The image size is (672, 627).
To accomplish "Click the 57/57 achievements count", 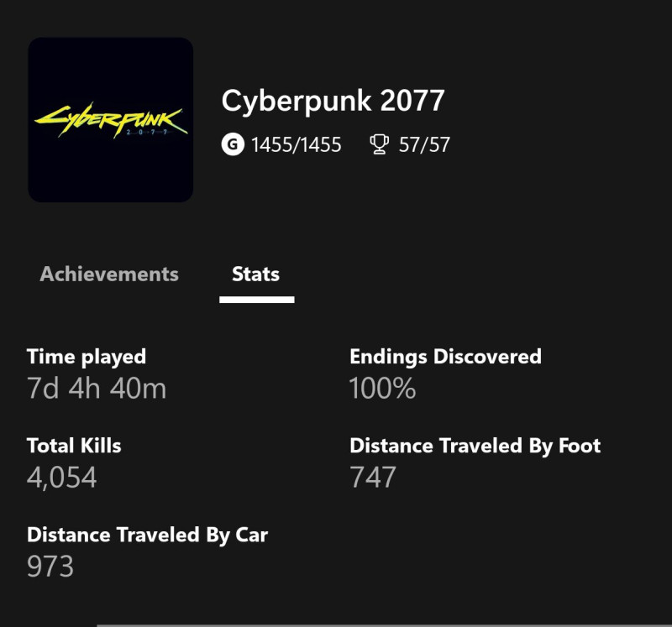I will click(x=424, y=145).
